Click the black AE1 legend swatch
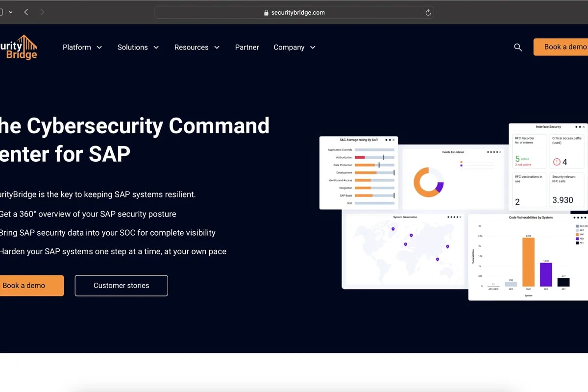The width and height of the screenshot is (588, 392). 577,243
